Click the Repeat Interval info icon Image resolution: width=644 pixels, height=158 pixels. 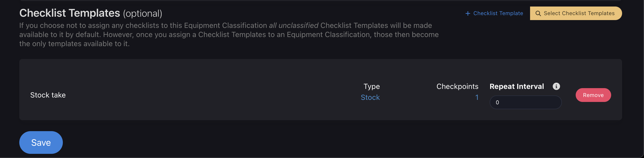pyautogui.click(x=556, y=86)
